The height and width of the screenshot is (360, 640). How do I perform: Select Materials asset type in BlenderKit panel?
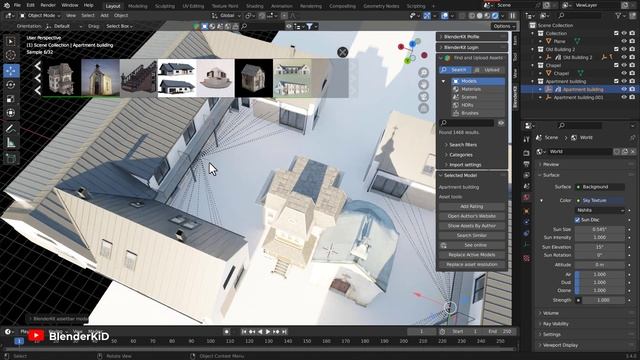(x=478, y=89)
